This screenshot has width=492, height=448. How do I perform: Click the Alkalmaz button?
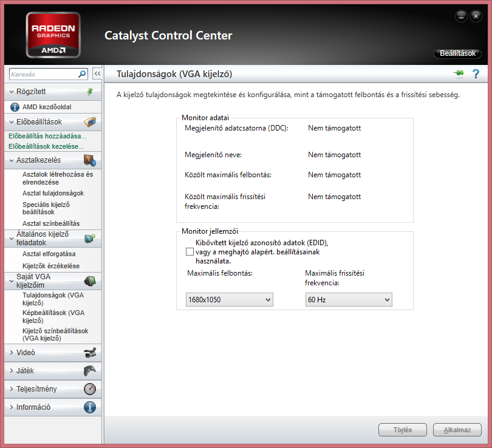(457, 430)
